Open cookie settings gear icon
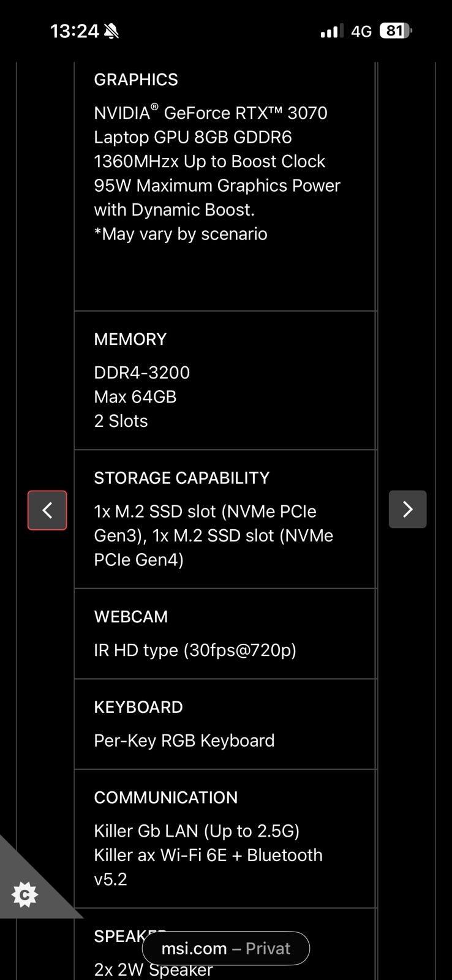 (25, 895)
